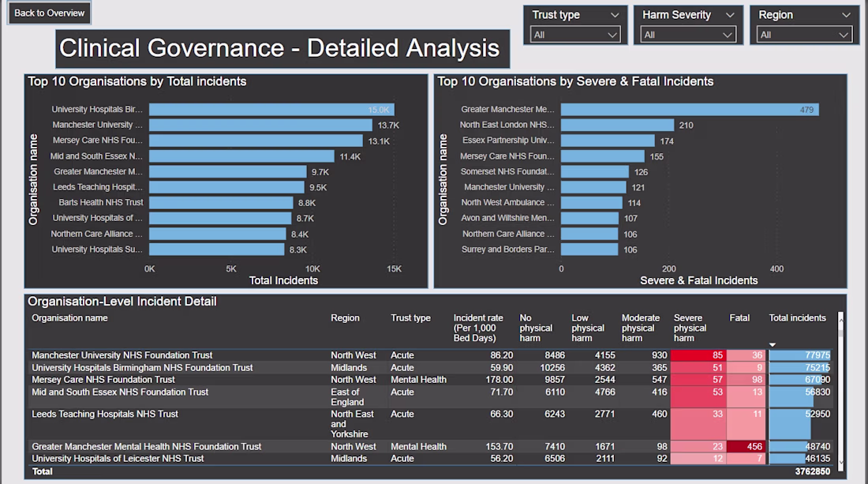868x484 pixels.
Task: Select North West Ambulance 114 bar
Action: tap(592, 203)
